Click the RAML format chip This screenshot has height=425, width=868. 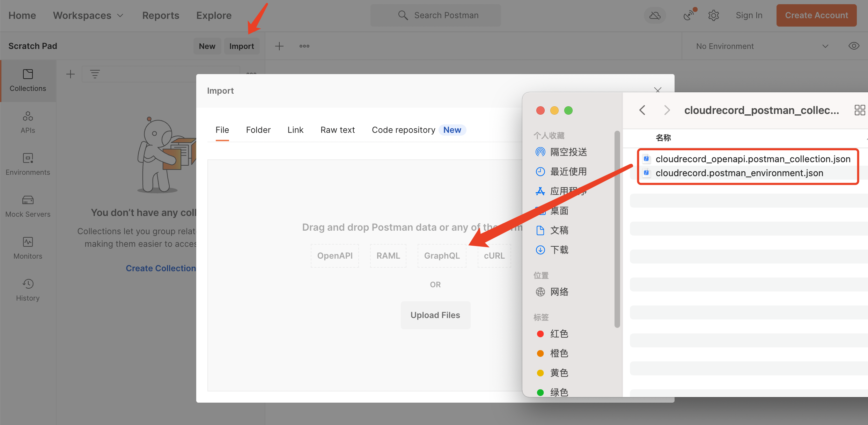(388, 256)
